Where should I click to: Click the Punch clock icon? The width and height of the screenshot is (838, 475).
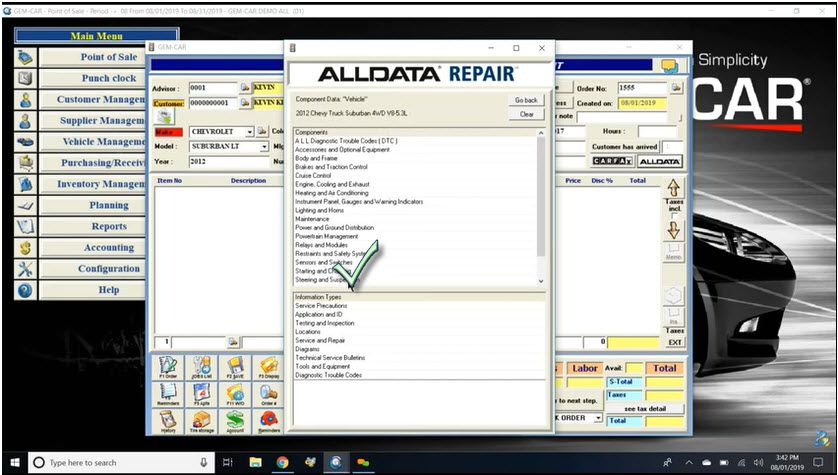click(25, 79)
